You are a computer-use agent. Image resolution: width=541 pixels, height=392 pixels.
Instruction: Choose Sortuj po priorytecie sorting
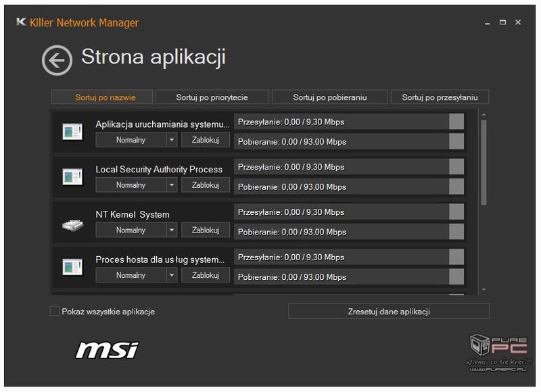coord(212,97)
